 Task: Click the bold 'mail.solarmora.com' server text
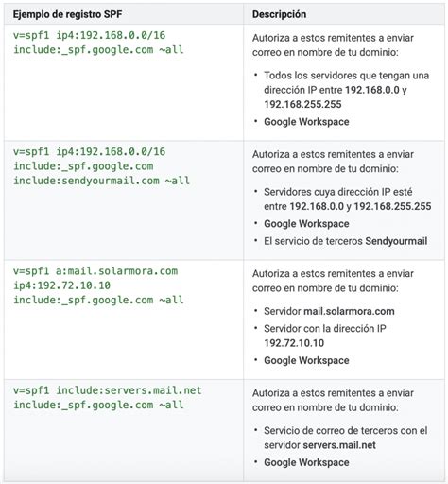point(349,311)
